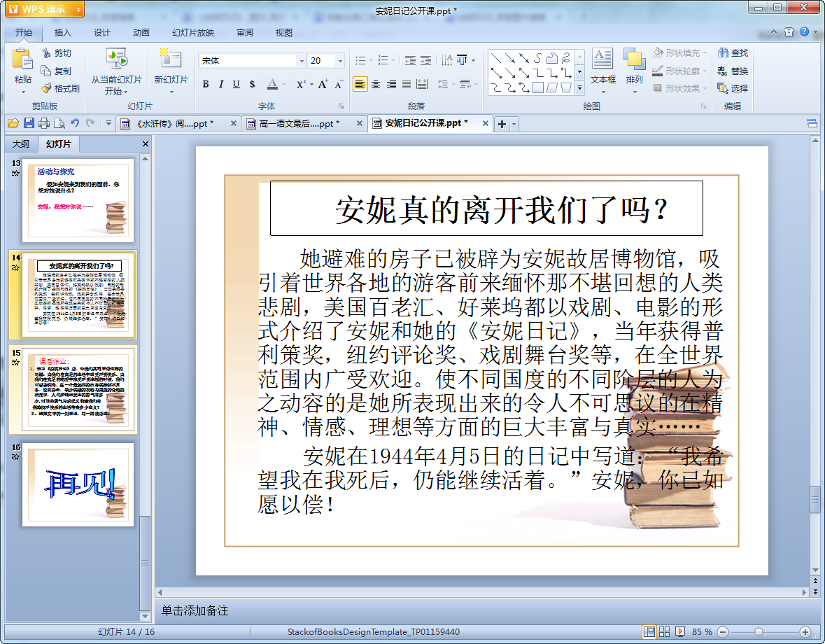Start slideshow from current slide icon
825x644 pixels.
[x=116, y=59]
